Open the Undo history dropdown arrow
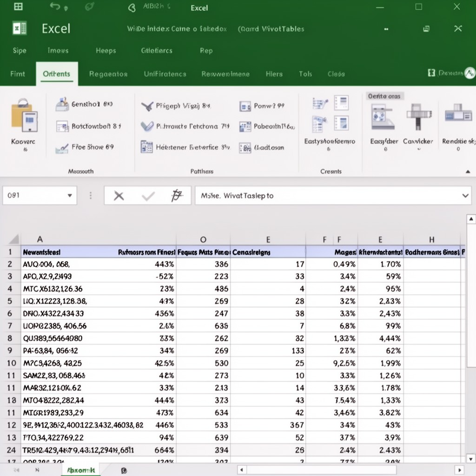 point(66,8)
